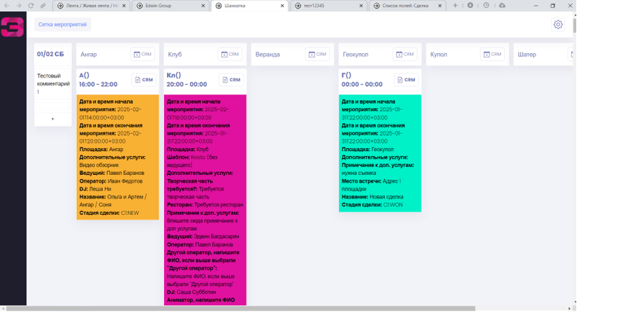The image size is (644, 321).
Task: Select the Шахматка browser tab
Action: coord(250,6)
